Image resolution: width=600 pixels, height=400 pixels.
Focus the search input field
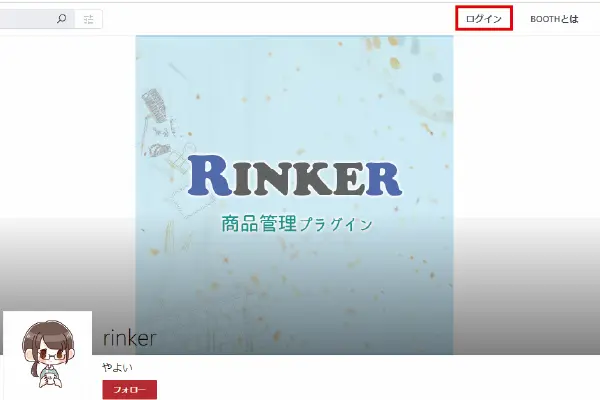(x=27, y=19)
